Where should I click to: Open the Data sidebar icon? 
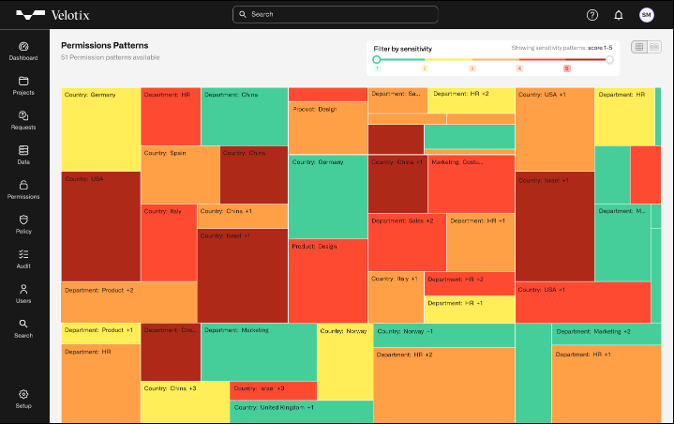pyautogui.click(x=23, y=151)
